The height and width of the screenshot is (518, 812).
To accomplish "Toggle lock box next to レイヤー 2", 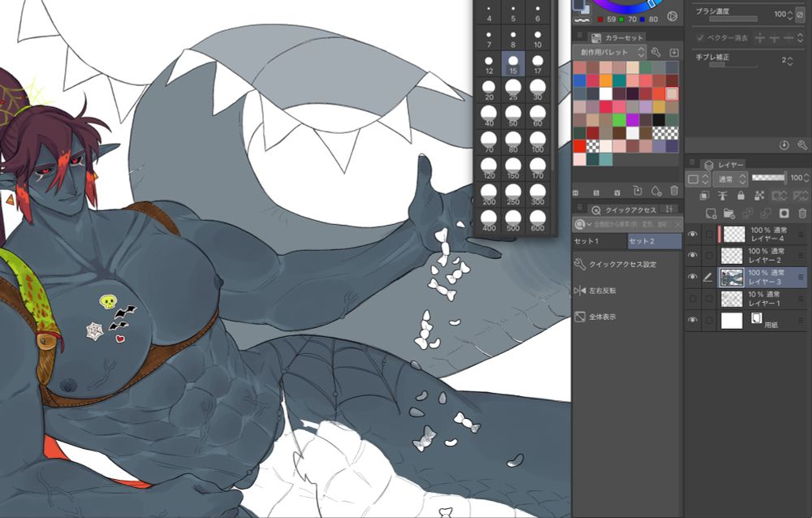I will tap(709, 256).
